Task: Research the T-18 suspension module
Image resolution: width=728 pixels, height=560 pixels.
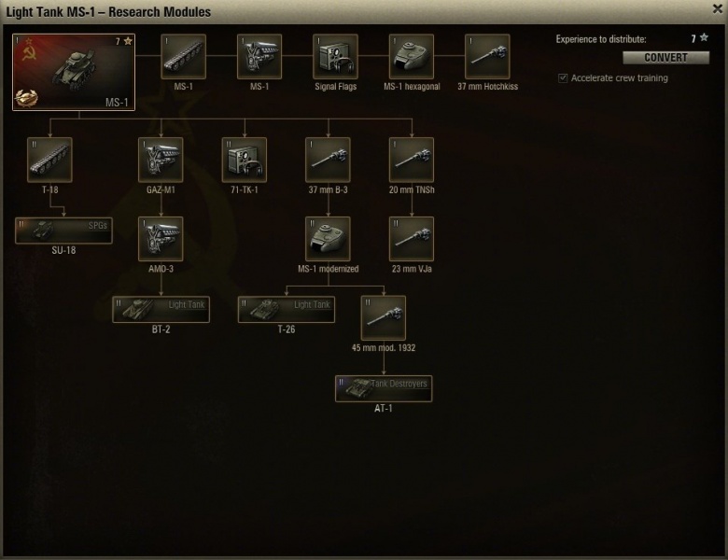Action: click(49, 160)
